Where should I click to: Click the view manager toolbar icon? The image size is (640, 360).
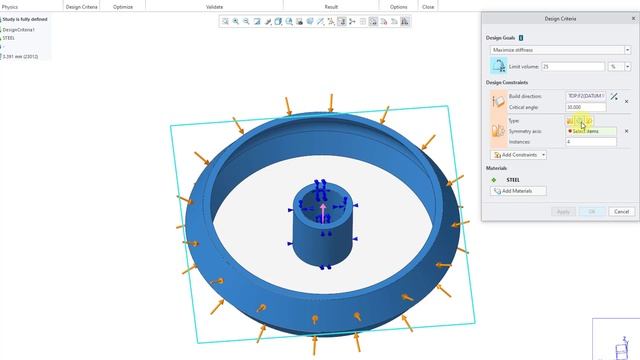[x=300, y=22]
